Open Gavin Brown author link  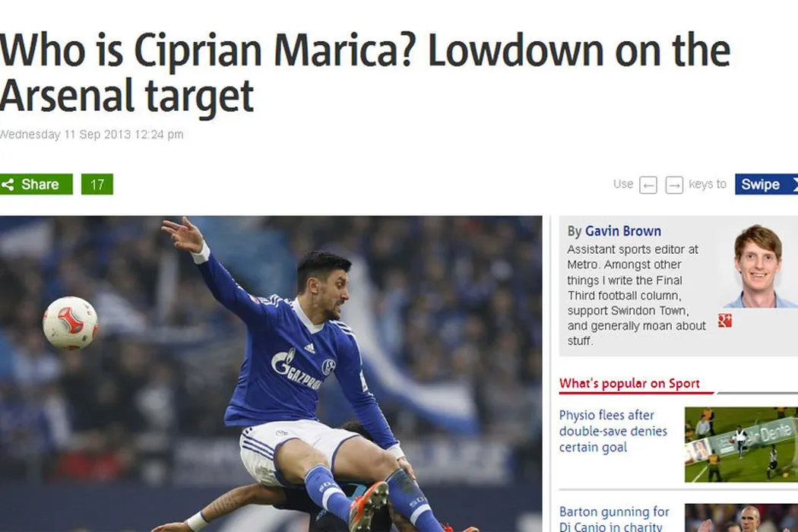[x=623, y=231]
